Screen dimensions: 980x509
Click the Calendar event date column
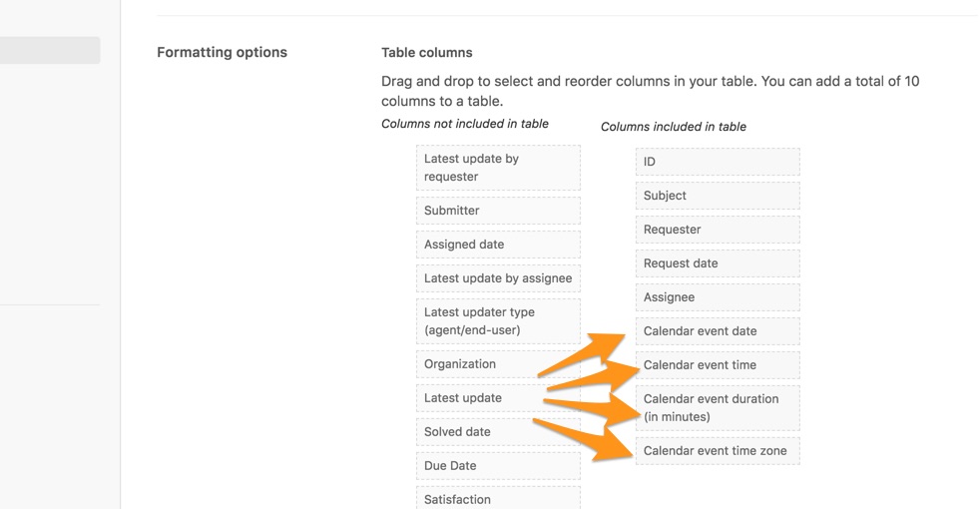tap(718, 331)
